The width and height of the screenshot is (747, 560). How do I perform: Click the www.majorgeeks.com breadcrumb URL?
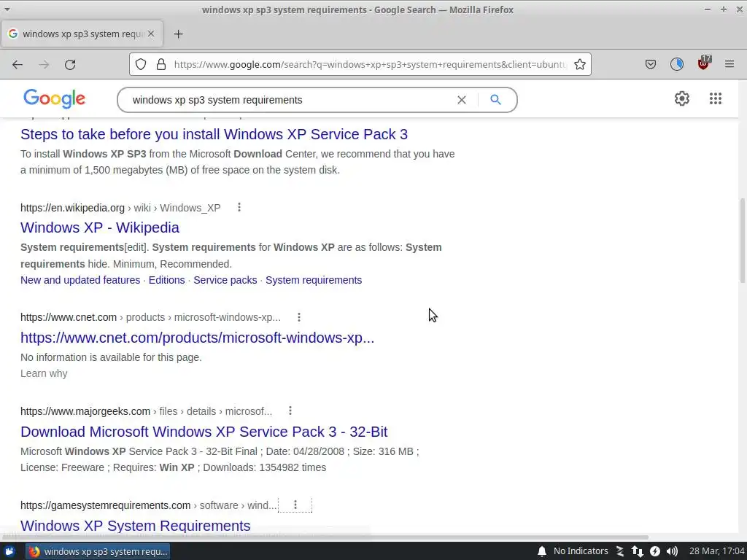85,411
